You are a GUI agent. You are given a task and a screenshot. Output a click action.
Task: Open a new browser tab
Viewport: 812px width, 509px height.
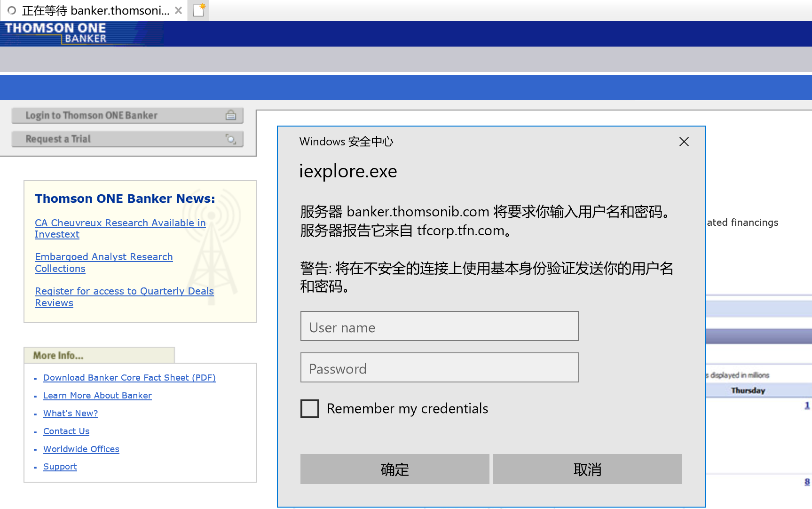click(199, 10)
